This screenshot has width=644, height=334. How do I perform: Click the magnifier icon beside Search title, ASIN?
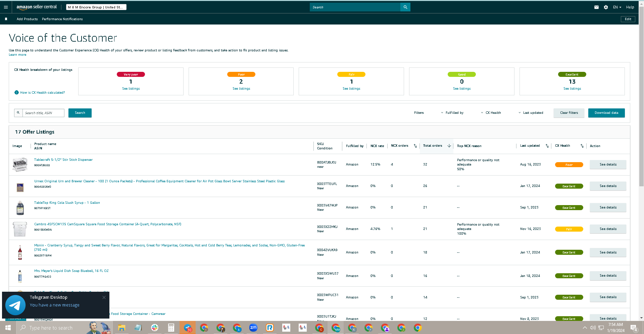click(18, 113)
